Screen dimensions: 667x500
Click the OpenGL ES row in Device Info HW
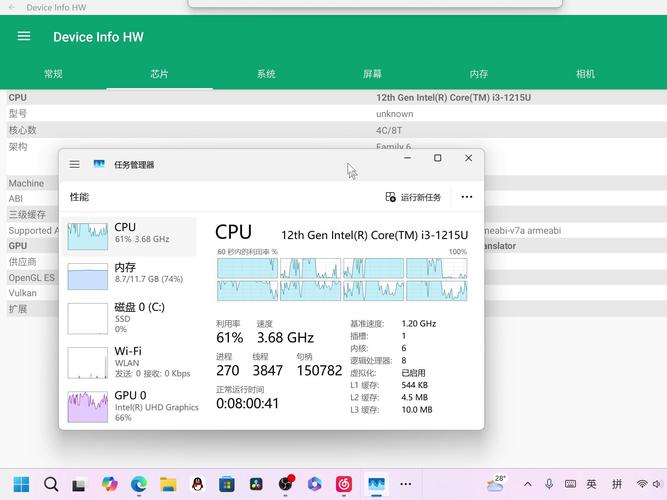33,277
